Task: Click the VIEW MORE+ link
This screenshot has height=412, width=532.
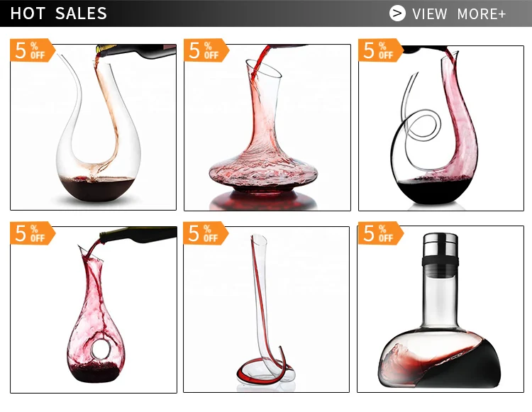Action: coord(459,14)
